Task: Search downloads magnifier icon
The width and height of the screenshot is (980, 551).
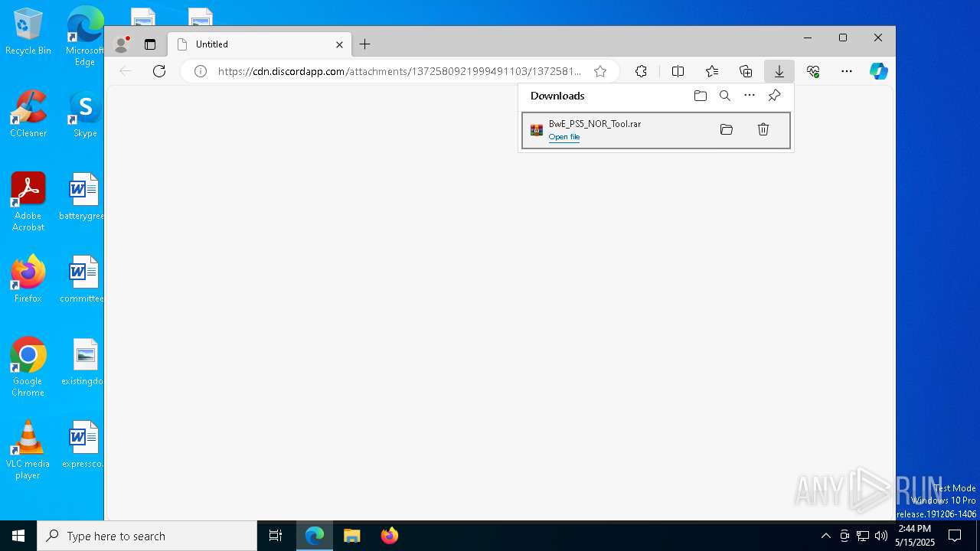Action: pos(725,96)
